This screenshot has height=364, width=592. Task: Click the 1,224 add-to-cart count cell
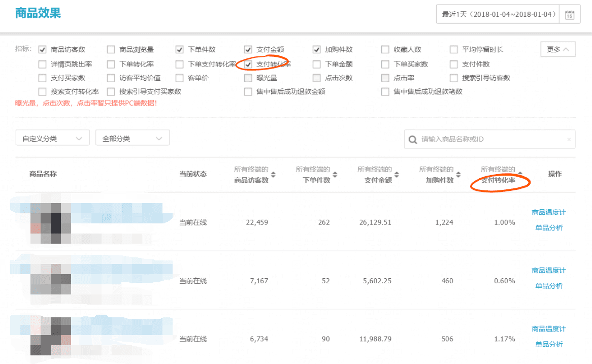pos(444,223)
